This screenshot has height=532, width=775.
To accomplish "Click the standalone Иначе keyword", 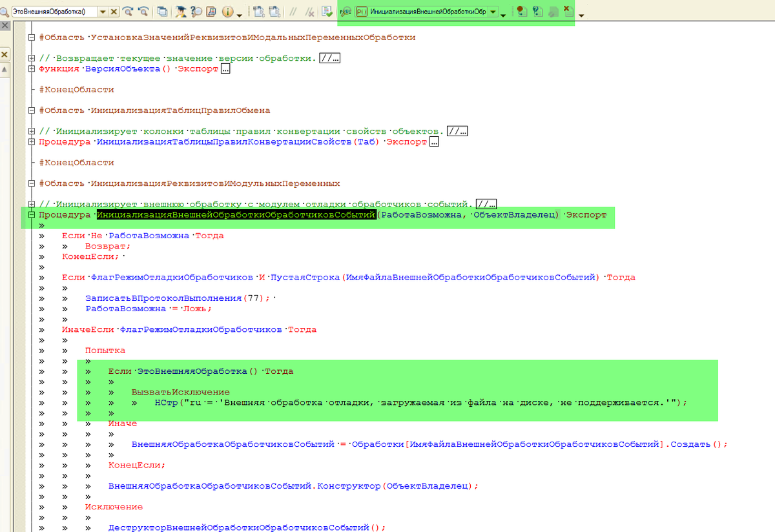I will click(123, 424).
